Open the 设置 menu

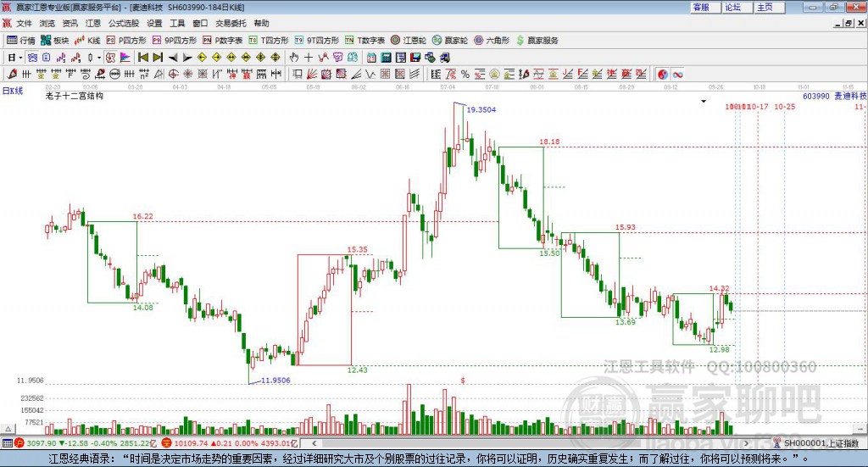[154, 23]
